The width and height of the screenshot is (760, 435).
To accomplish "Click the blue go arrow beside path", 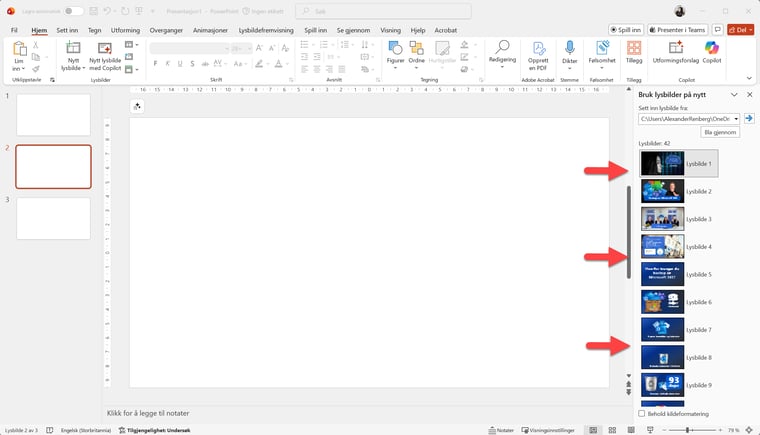I will [x=749, y=118].
